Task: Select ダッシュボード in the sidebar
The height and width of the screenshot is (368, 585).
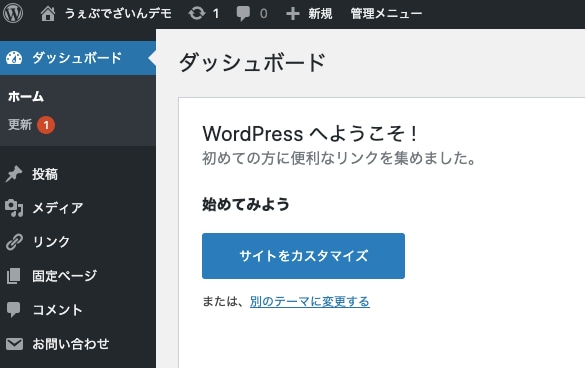Action: pos(77,58)
